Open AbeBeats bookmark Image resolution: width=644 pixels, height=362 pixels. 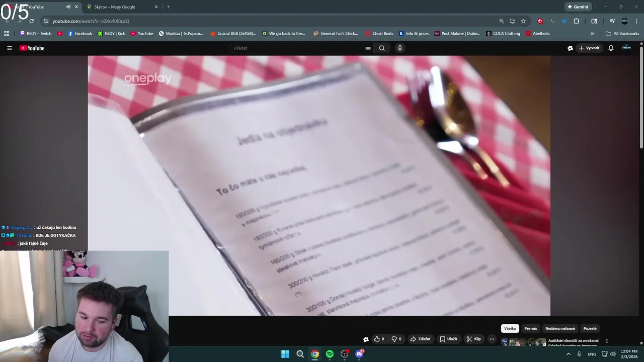(x=538, y=34)
